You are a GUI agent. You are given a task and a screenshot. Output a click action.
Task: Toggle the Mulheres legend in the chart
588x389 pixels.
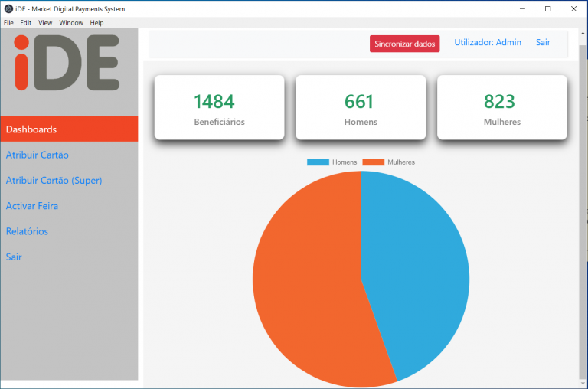388,162
